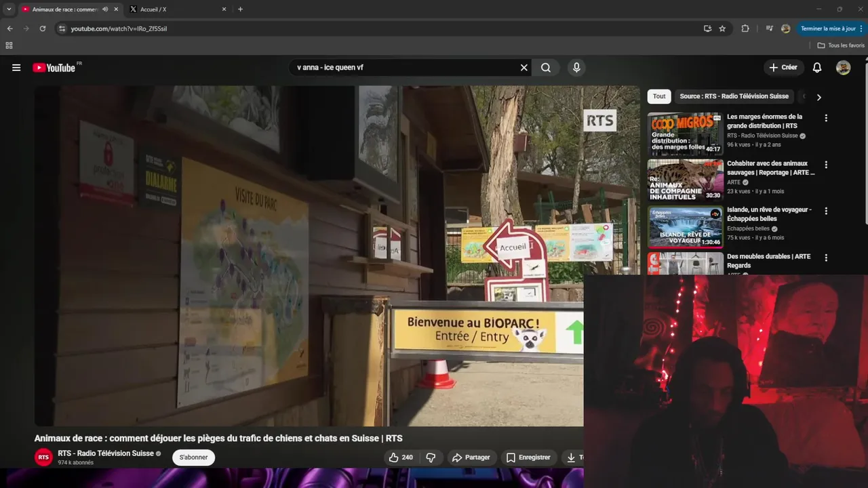Close the Accueil / X tab
This screenshot has width=868, height=488.
(224, 9)
